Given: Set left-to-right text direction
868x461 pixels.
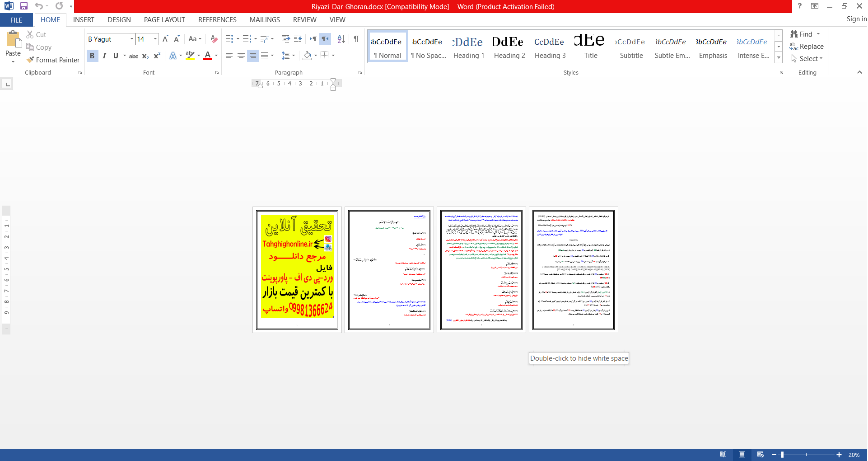Looking at the screenshot, I should click(313, 39).
